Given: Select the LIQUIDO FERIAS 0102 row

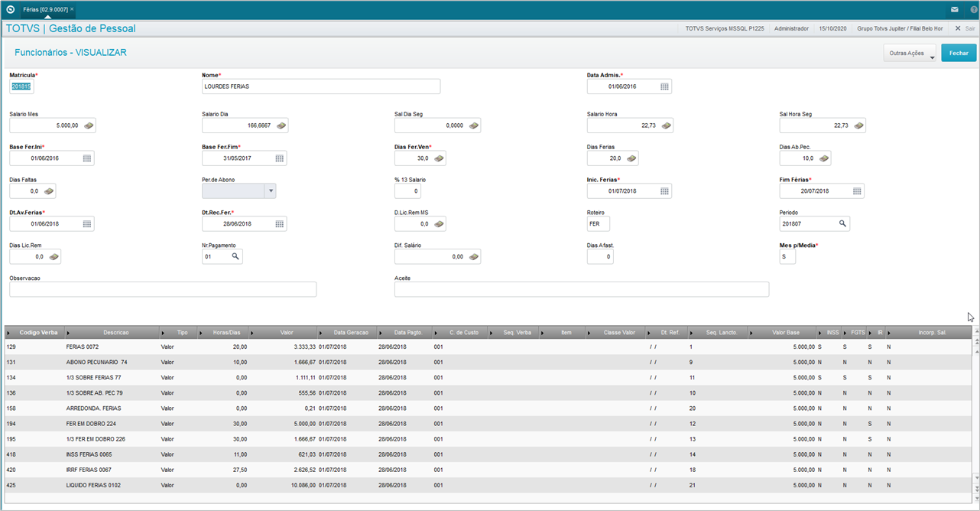Looking at the screenshot, I should 488,485.
